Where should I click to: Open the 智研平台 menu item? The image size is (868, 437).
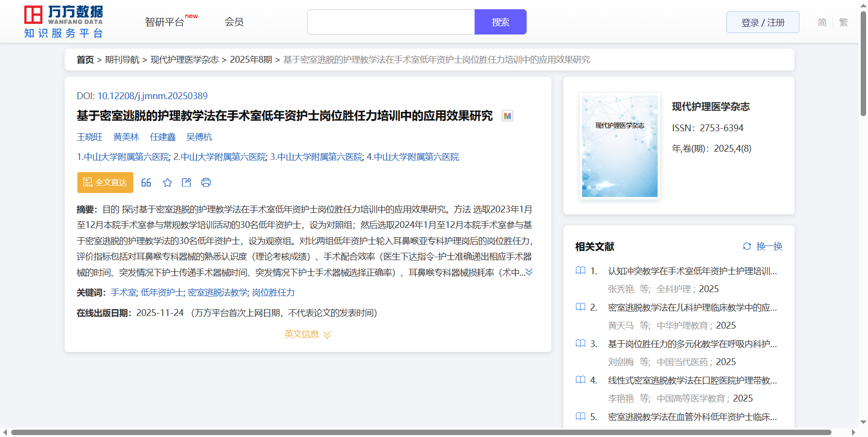(165, 22)
